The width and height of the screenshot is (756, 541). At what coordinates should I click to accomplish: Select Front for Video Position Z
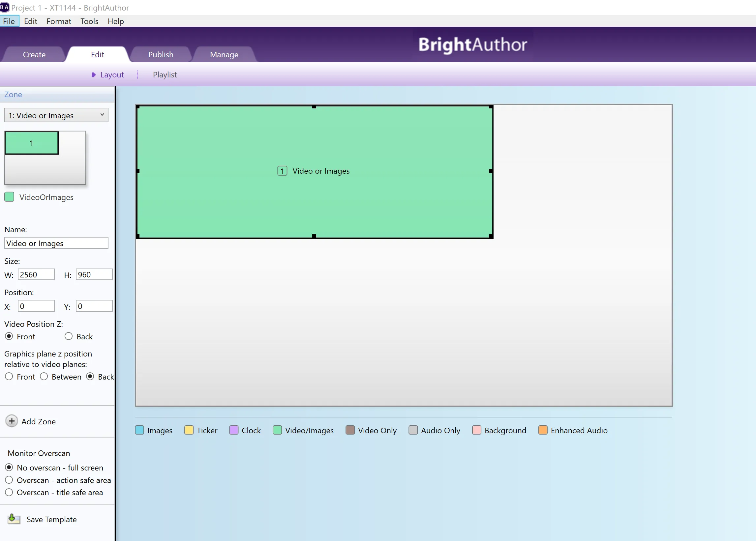pyautogui.click(x=9, y=336)
